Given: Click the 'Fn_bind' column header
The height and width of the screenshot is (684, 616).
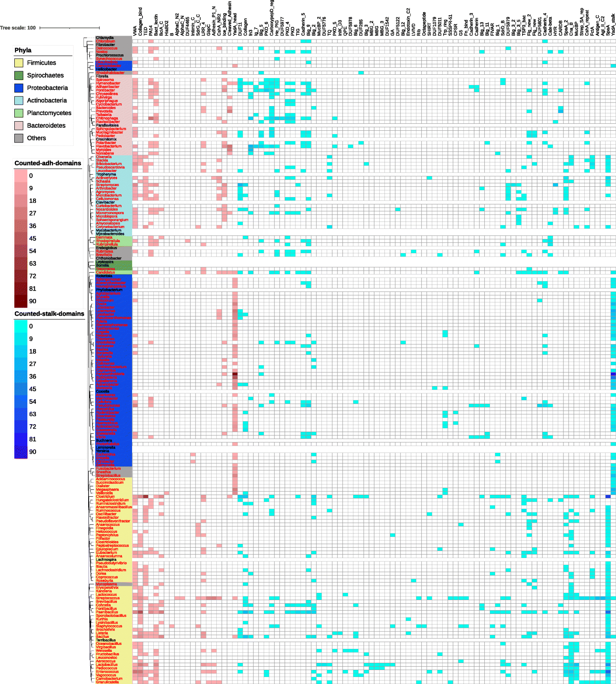Looking at the screenshot, I should pos(466,27).
